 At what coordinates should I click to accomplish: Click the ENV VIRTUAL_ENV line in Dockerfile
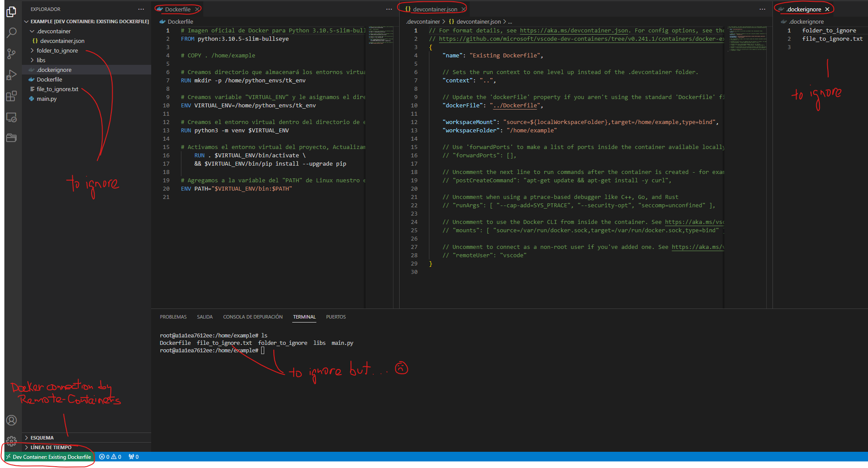pos(248,105)
